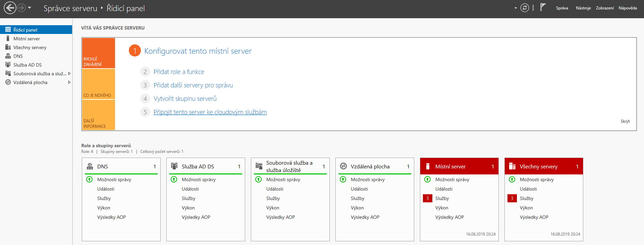644x245 pixels.
Task: Click the Vzdálená plocha sidebar icon
Action: tap(8, 82)
